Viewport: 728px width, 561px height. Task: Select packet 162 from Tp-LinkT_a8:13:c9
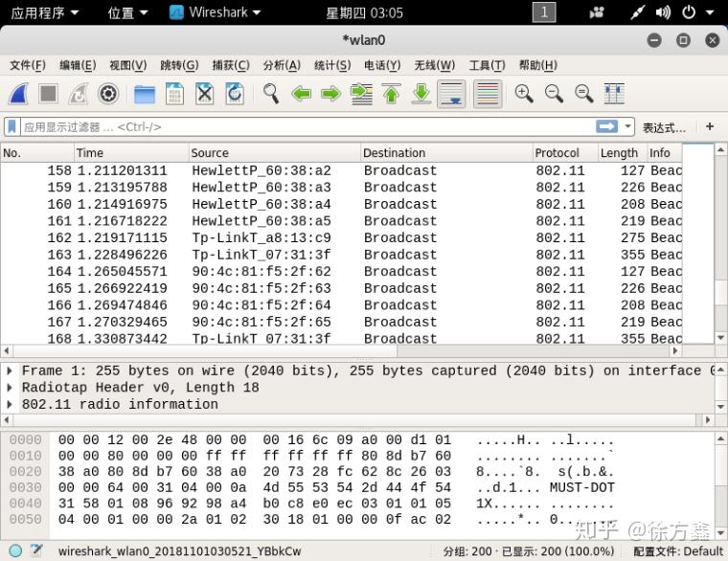341,238
